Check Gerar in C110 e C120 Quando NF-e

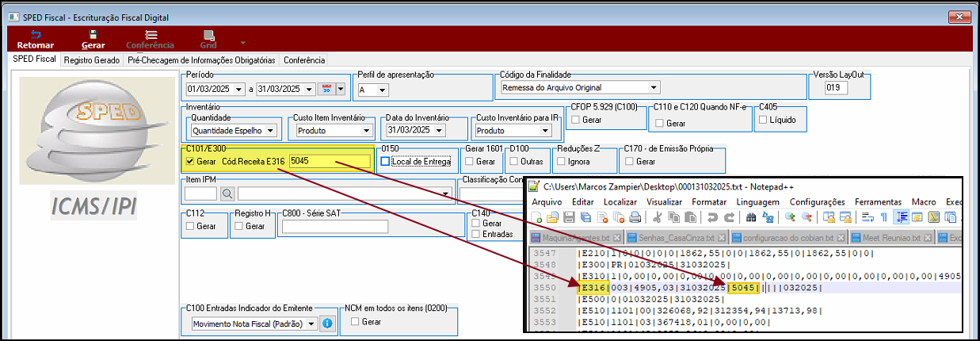click(659, 123)
